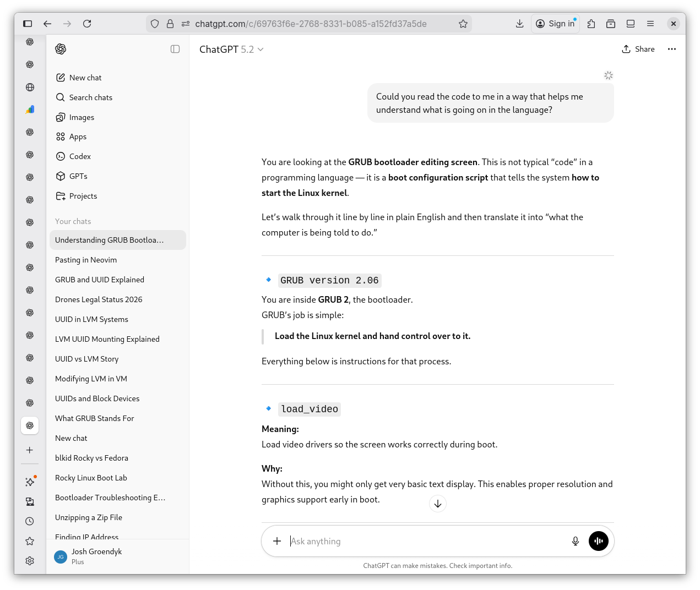The height and width of the screenshot is (590, 700).
Task: Open the Codex sidebar item
Action: pos(80,156)
